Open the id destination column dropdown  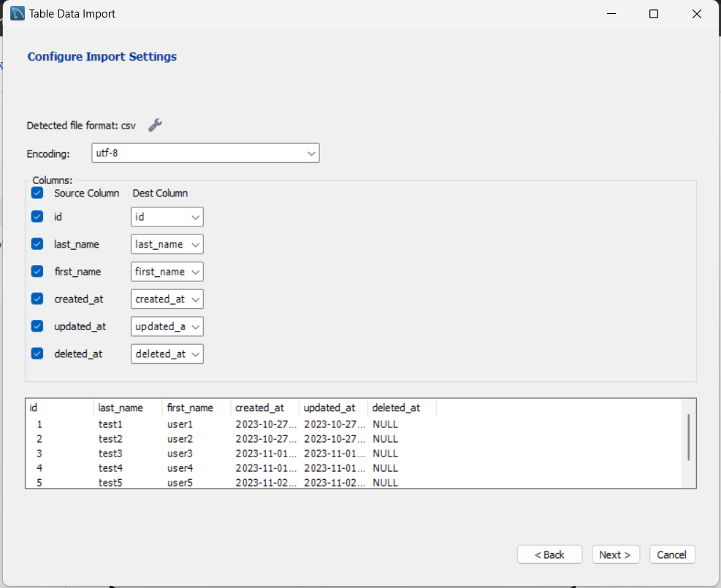click(167, 217)
